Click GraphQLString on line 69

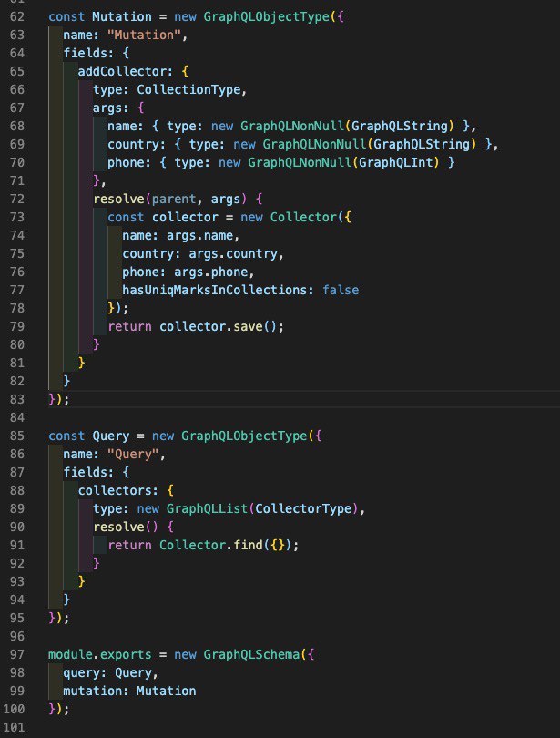click(x=422, y=144)
